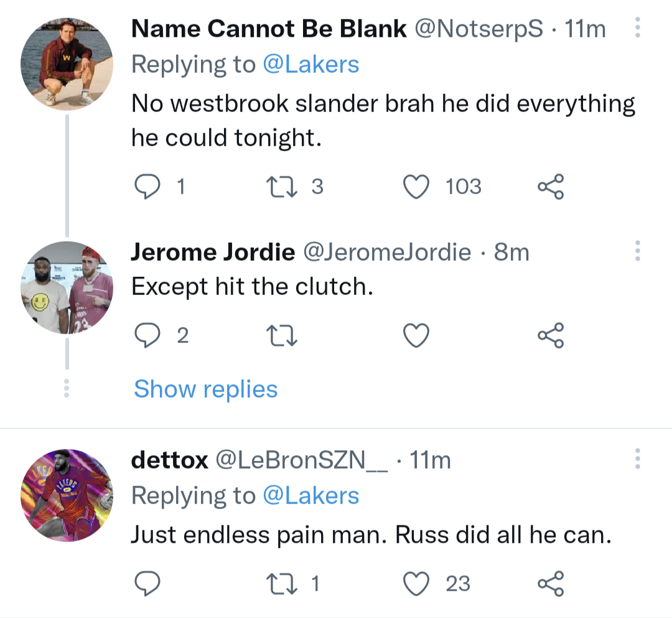The height and width of the screenshot is (618, 672).
Task: Open more options menu on dettox's tweet
Action: click(x=637, y=459)
